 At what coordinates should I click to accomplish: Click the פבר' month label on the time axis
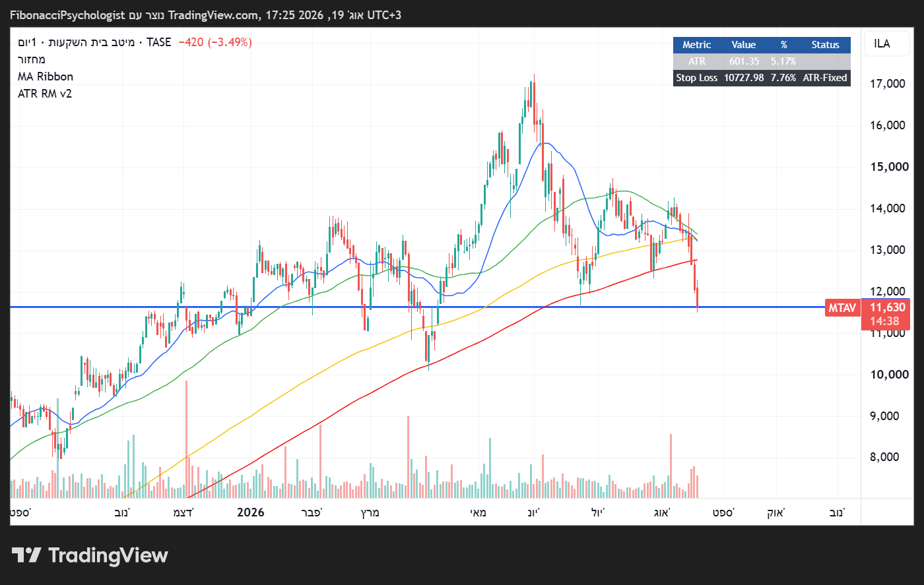(311, 512)
